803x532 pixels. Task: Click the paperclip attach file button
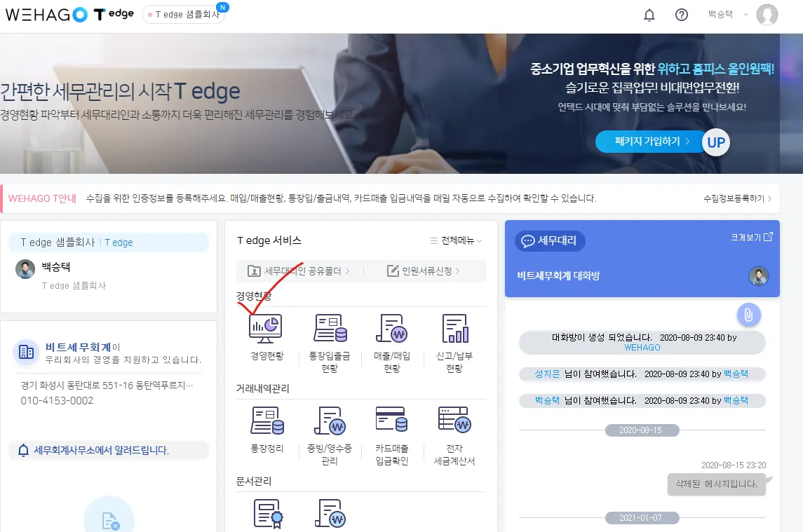pos(748,315)
